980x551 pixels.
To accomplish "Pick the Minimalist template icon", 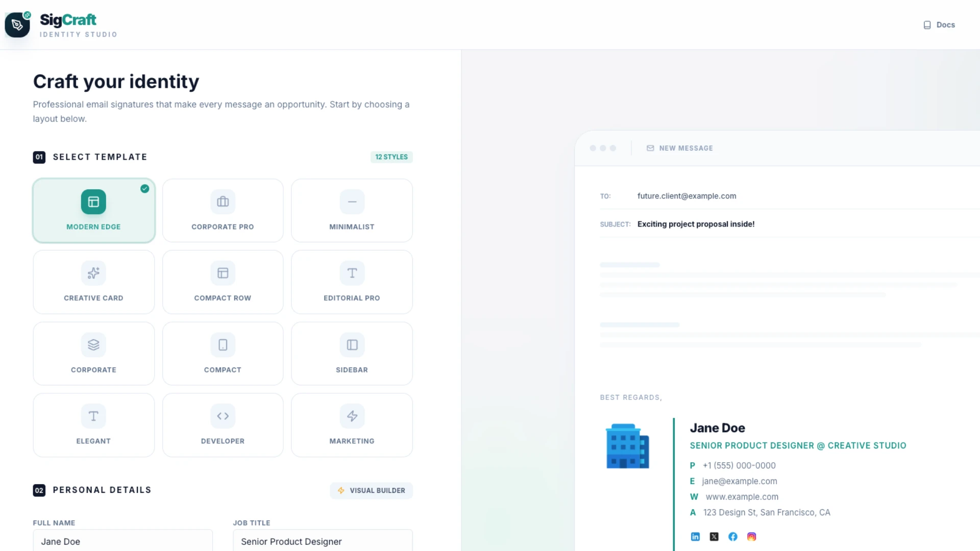I will (x=352, y=202).
